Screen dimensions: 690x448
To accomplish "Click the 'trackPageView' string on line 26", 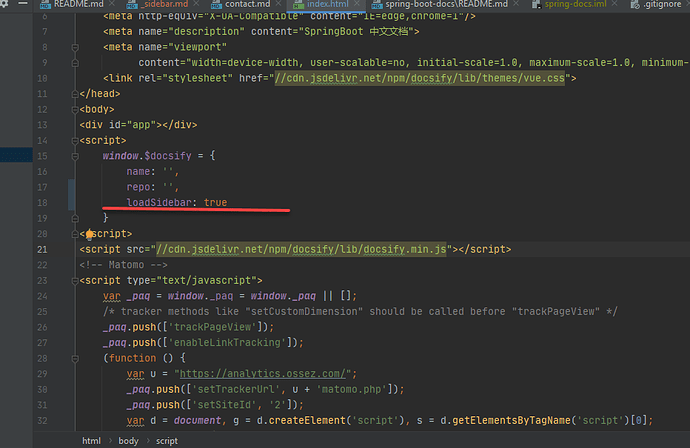I will (213, 327).
